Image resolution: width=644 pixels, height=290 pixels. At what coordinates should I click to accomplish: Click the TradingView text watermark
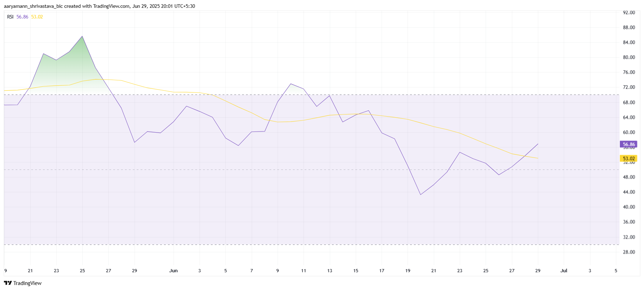[27, 283]
